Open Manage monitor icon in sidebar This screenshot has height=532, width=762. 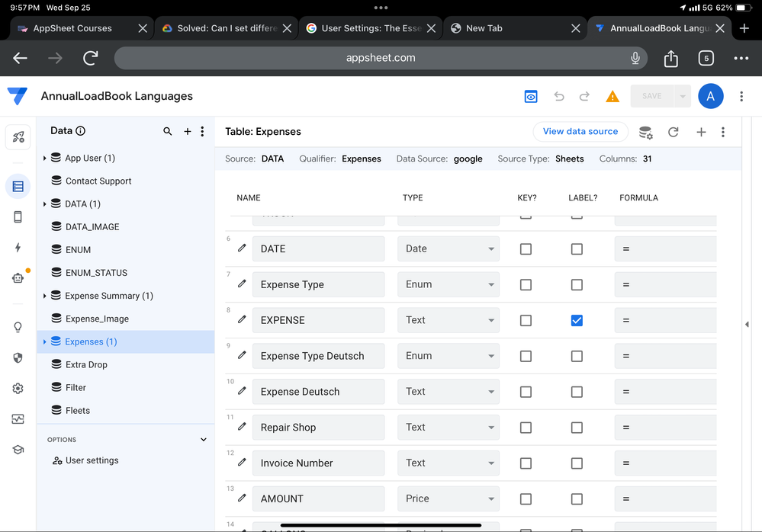pos(18,419)
